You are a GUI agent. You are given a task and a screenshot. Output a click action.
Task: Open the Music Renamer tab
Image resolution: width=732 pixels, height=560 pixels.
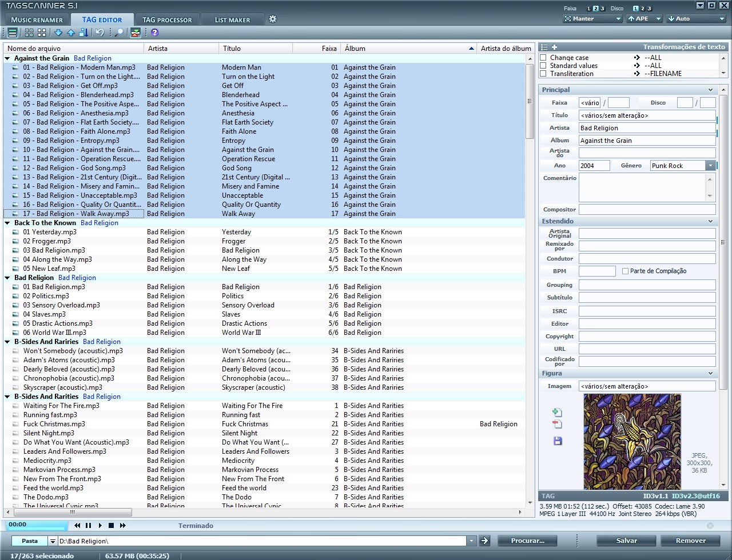click(36, 18)
